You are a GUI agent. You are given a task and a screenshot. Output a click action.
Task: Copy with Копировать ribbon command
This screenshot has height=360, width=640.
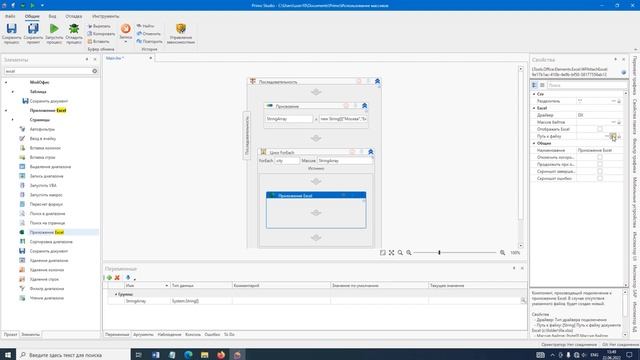click(x=101, y=34)
